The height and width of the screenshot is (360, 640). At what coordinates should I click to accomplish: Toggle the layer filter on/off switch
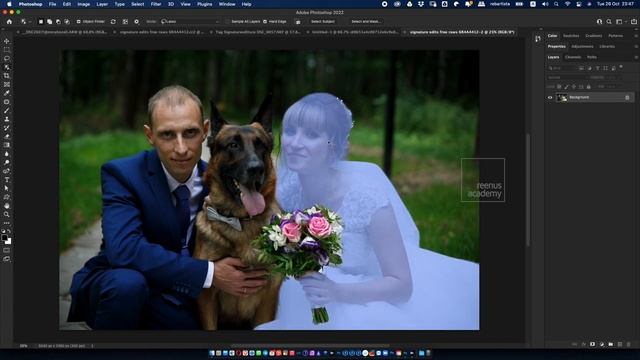[x=621, y=67]
